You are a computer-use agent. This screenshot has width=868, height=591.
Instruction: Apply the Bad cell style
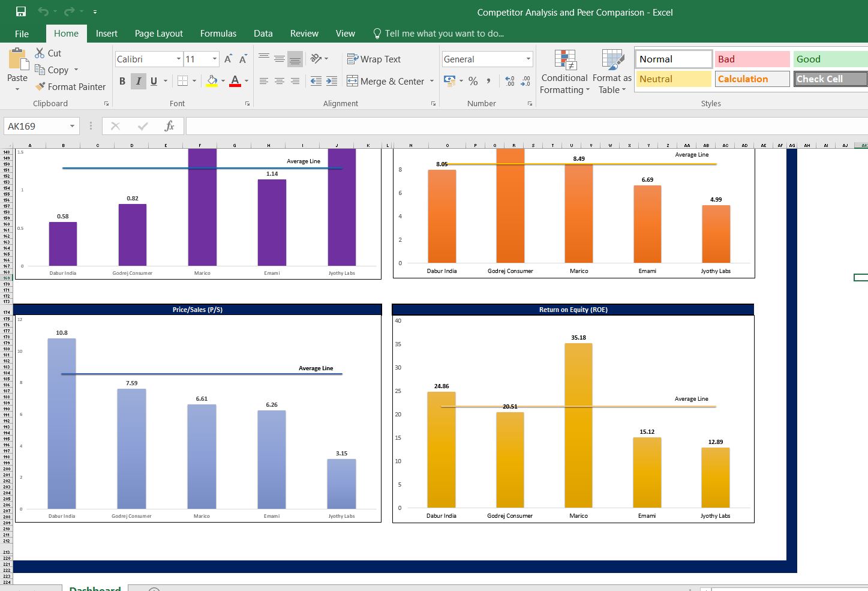(x=752, y=59)
